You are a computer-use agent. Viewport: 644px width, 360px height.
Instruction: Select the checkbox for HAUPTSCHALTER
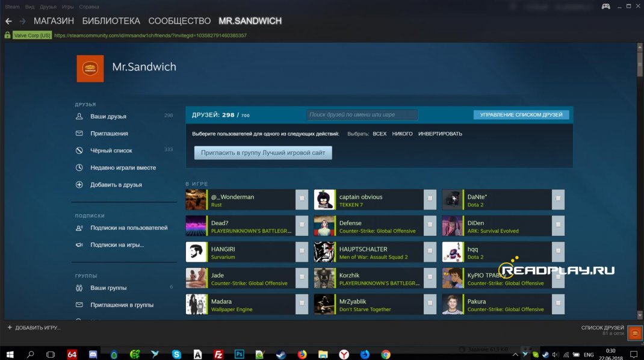[430, 250]
